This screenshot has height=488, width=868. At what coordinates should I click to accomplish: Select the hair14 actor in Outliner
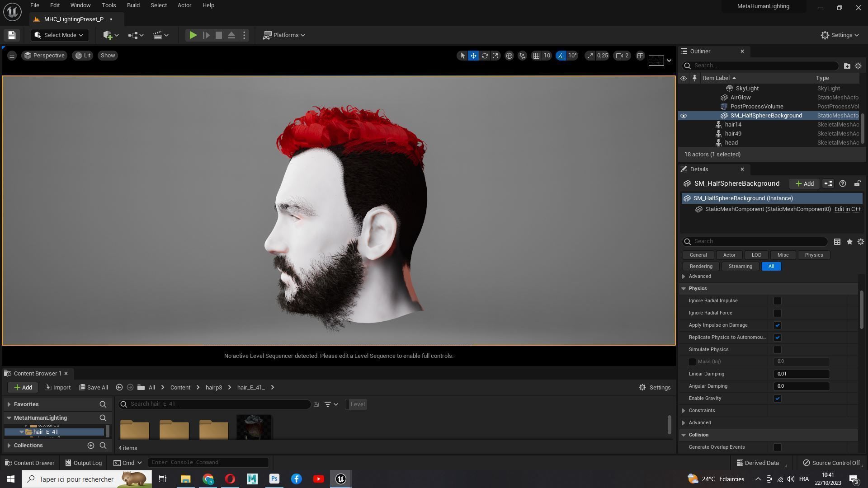pos(733,125)
